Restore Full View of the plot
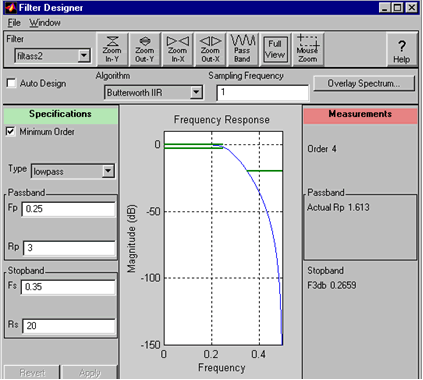423x380 pixels. (275, 50)
